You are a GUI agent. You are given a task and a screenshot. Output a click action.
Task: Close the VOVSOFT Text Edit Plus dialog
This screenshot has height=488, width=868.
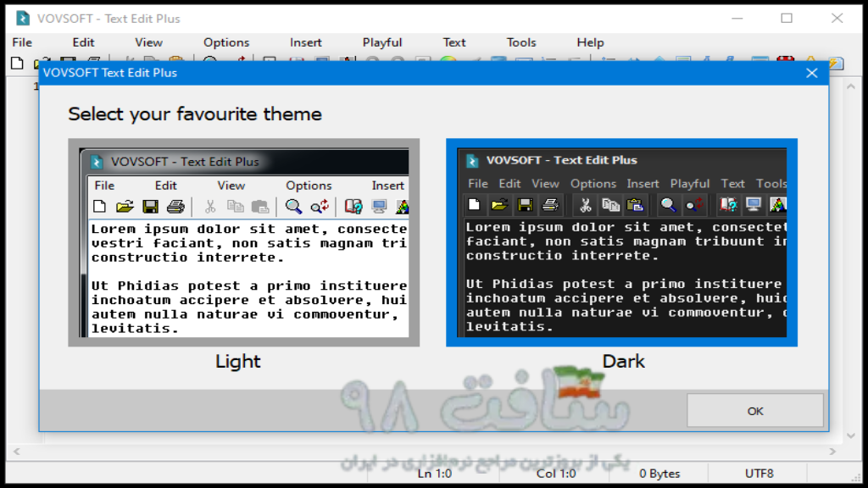[811, 73]
